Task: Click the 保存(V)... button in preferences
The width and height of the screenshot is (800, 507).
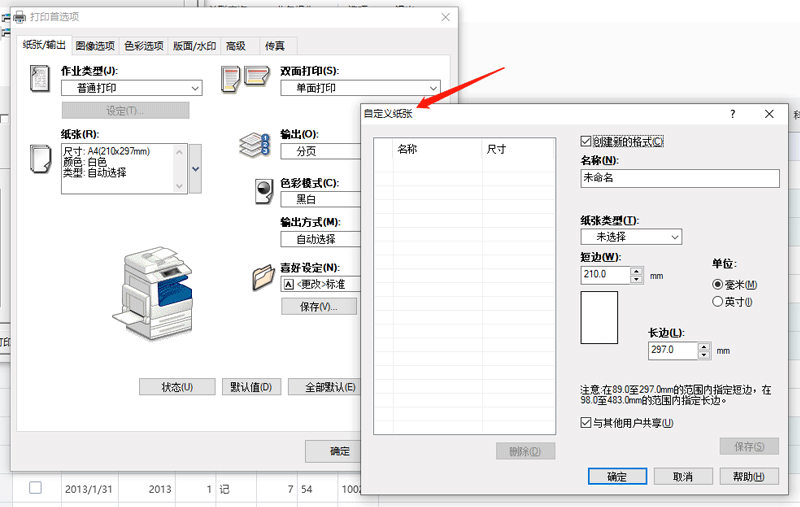Action: [x=319, y=307]
